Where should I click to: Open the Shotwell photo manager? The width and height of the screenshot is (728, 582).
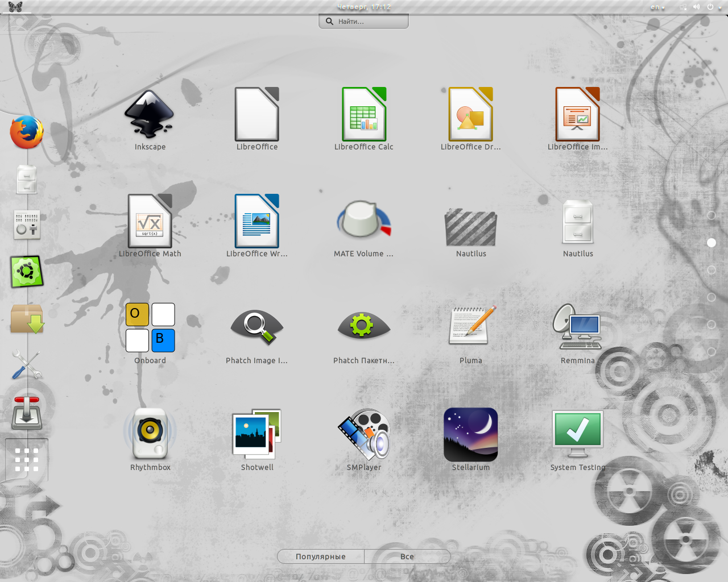257,434
